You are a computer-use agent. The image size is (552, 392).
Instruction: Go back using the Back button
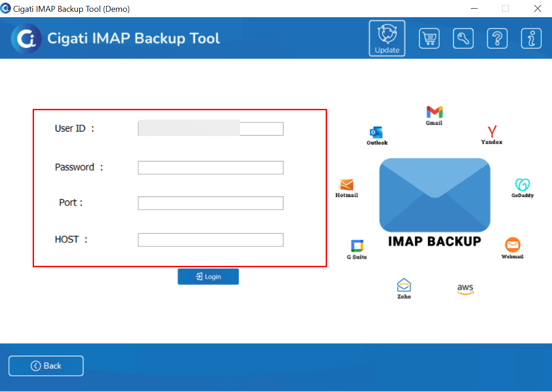(46, 366)
